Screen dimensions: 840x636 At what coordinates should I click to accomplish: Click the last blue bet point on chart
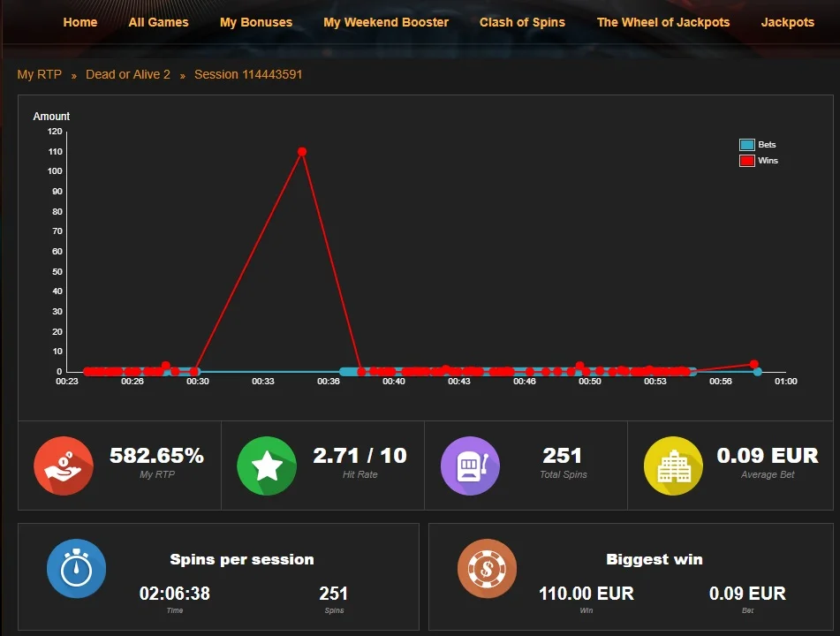[x=758, y=371]
